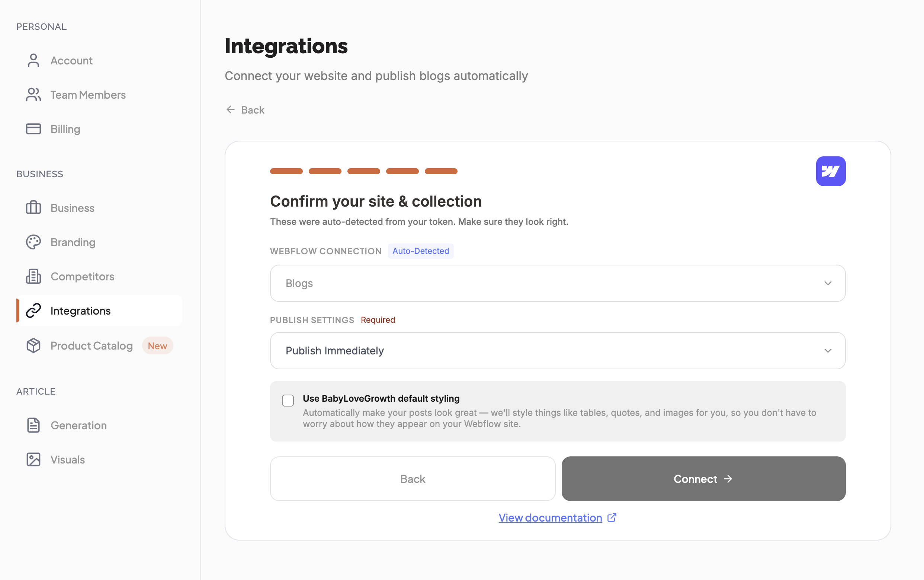Viewport: 924px width, 580px height.
Task: Click the Generation document icon
Action: [33, 425]
